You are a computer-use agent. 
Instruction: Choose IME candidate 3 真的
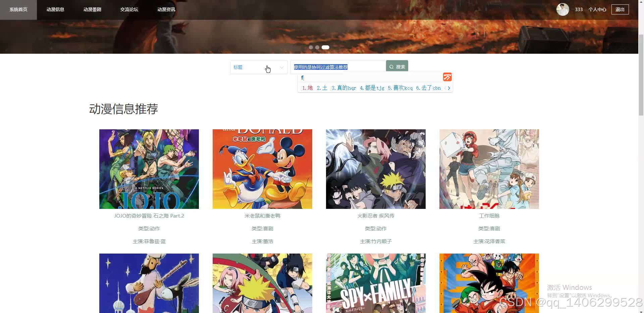[344, 88]
